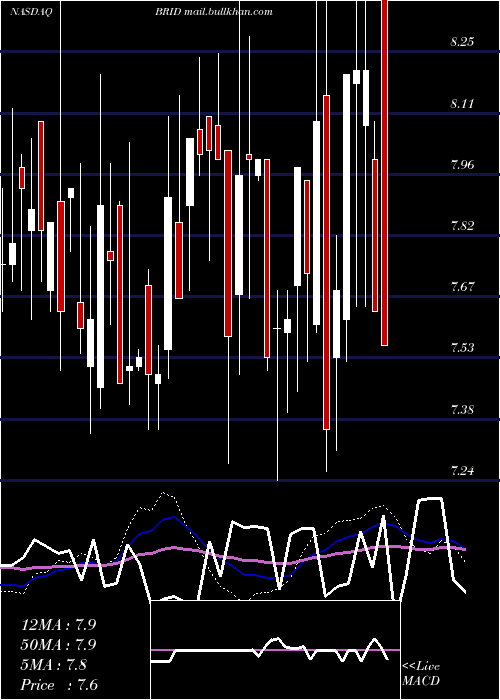Image resolution: width=500 pixels, height=700 pixels.
Task: Click the last red candlestick on the chart
Action: pos(385,173)
